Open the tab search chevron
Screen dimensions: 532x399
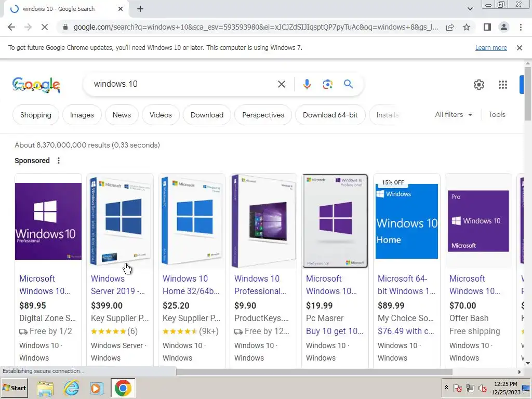click(x=470, y=9)
